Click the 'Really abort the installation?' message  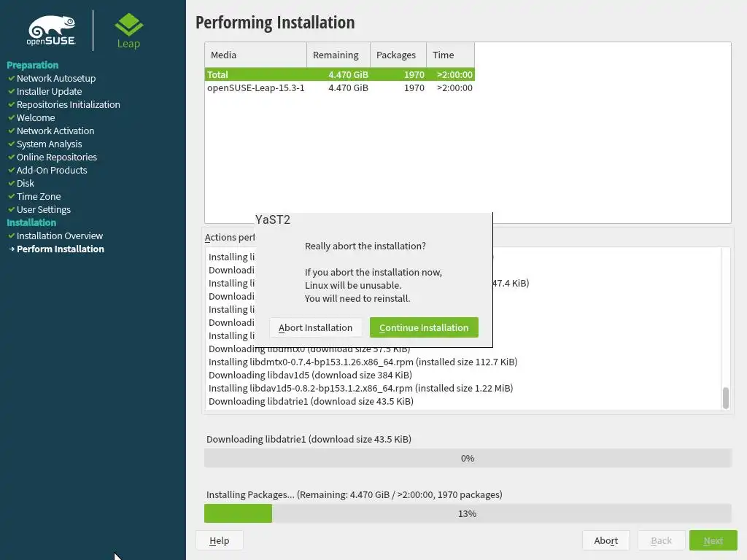tap(365, 246)
